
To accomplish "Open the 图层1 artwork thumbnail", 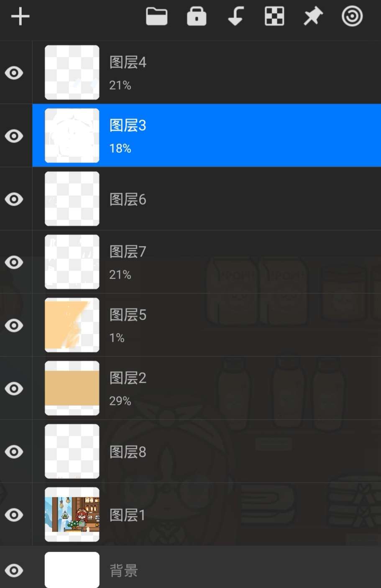I will coord(72,514).
